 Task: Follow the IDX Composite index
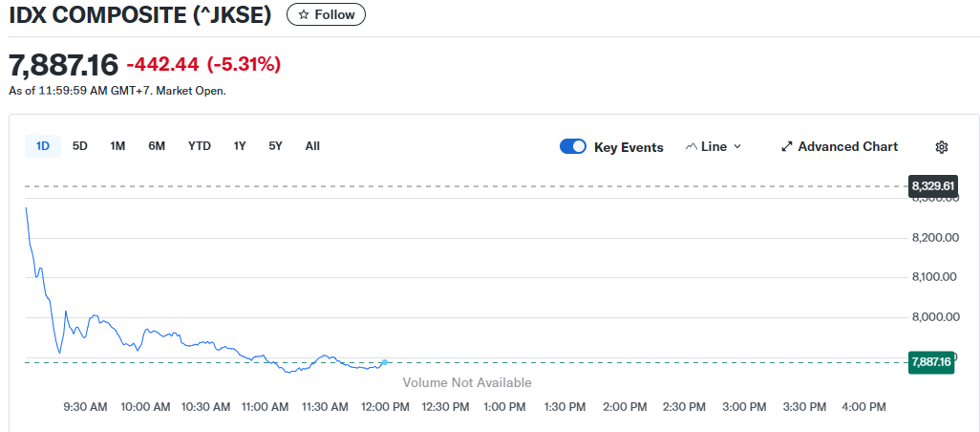pyautogui.click(x=326, y=15)
